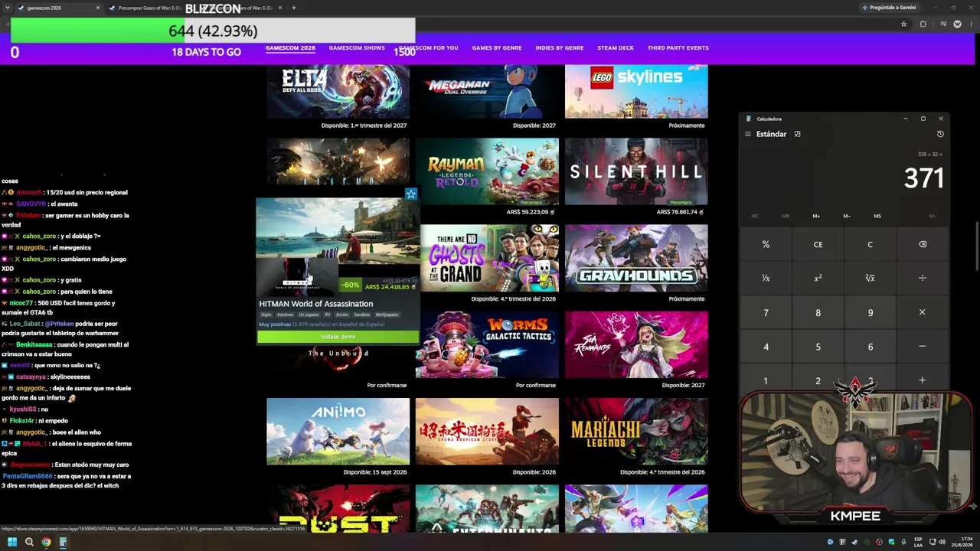
Task: Open the browser extensions icon
Action: tap(923, 24)
